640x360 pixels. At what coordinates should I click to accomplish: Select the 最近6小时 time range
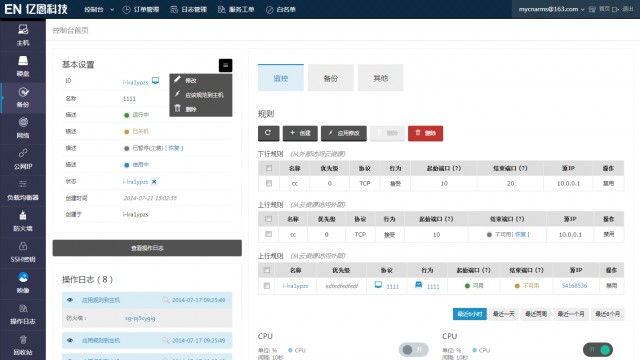tap(470, 314)
